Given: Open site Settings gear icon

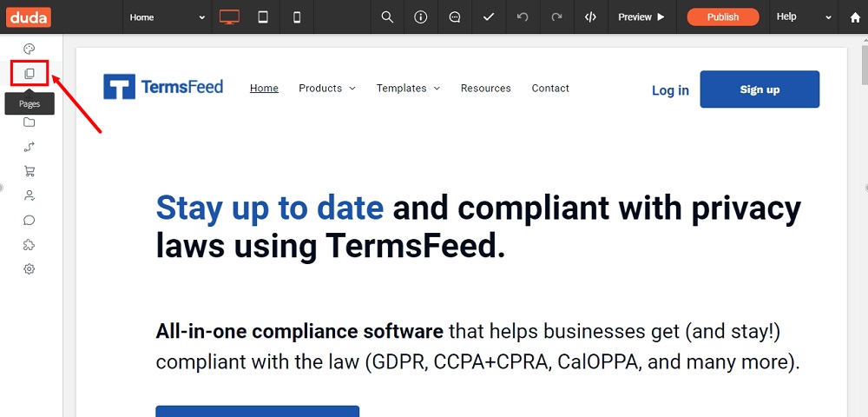Looking at the screenshot, I should coord(30,269).
